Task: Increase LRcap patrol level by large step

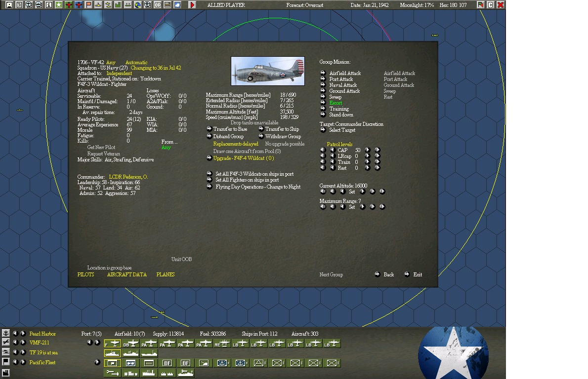Action: point(377,156)
